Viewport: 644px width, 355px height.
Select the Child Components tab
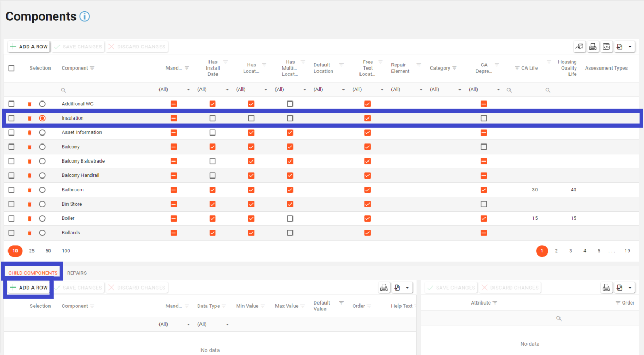click(33, 273)
